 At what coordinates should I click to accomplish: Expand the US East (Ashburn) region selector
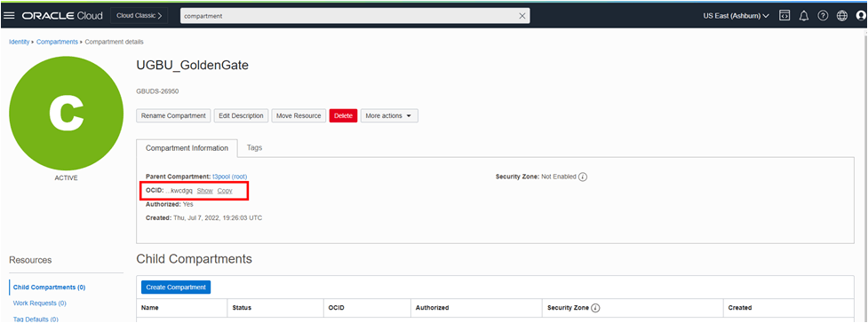point(736,16)
